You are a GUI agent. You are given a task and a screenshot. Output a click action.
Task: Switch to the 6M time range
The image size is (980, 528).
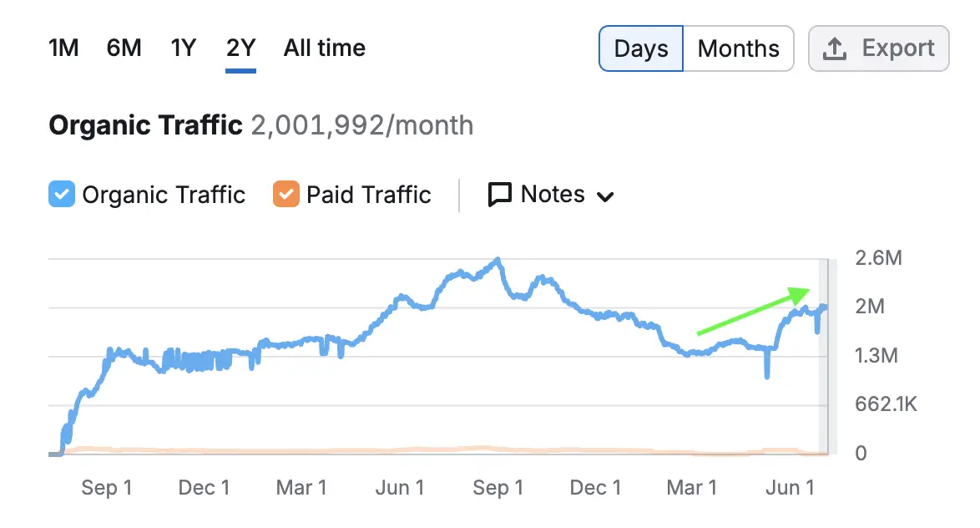tap(124, 48)
